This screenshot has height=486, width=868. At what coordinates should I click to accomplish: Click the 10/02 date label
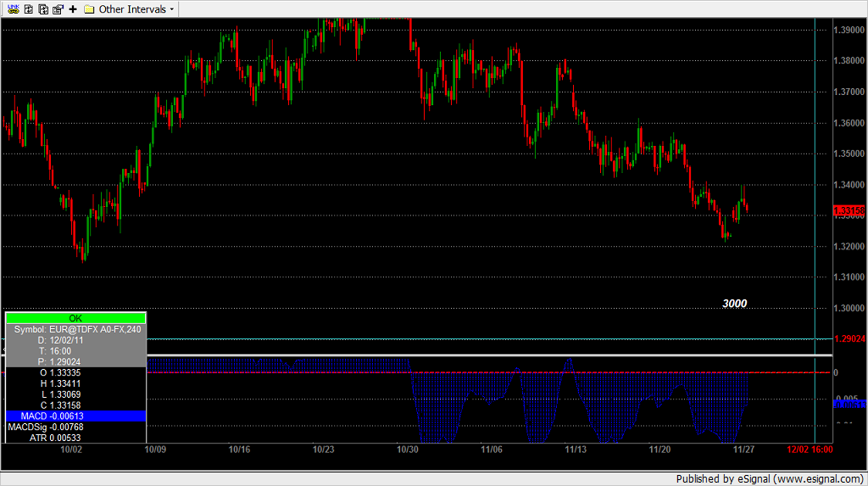[x=71, y=450]
